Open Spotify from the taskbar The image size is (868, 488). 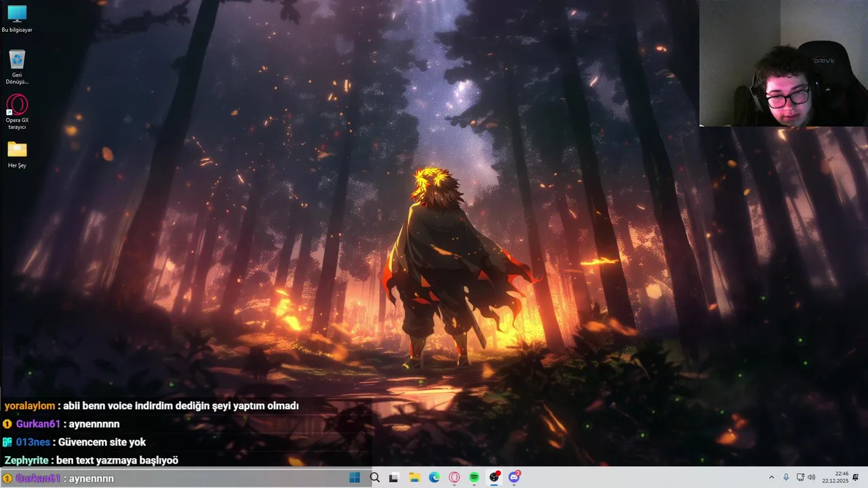pyautogui.click(x=474, y=477)
